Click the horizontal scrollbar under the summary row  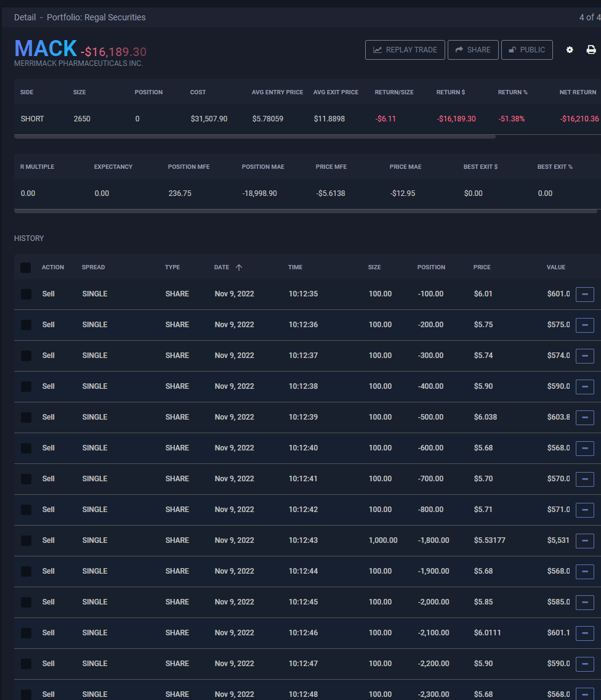(255, 137)
